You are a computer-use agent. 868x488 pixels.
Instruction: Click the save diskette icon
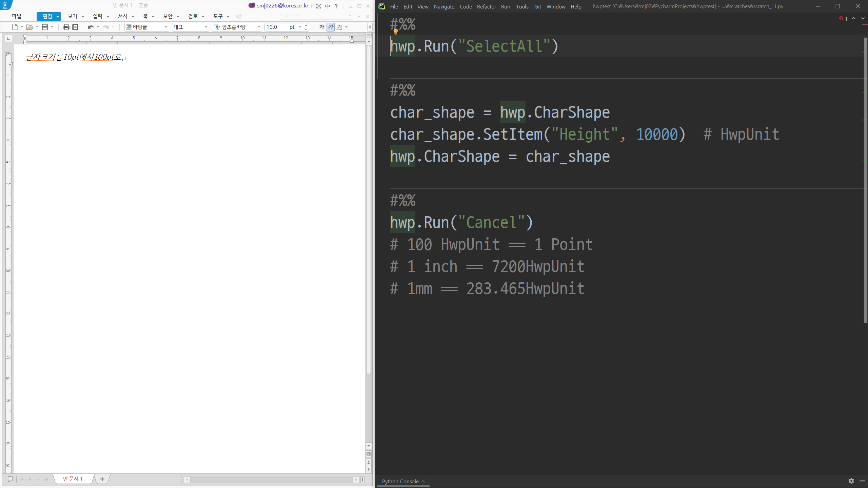pos(44,27)
